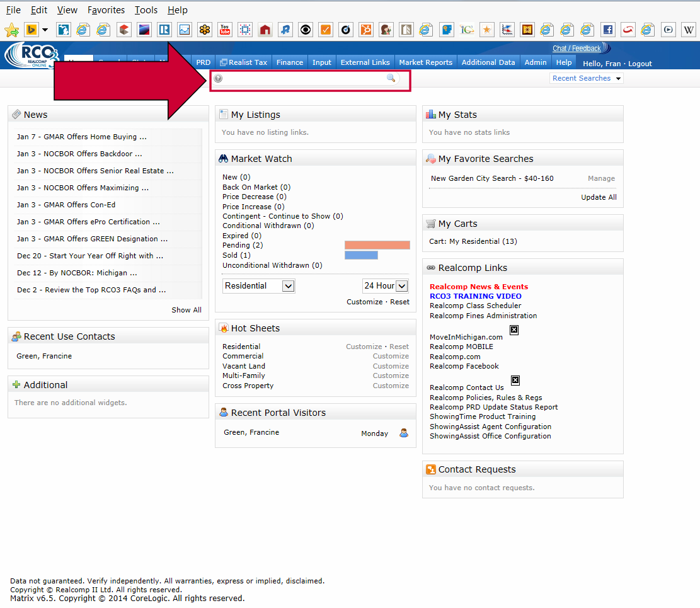Click the RCO3 Realcomp Online logo

(x=32, y=55)
